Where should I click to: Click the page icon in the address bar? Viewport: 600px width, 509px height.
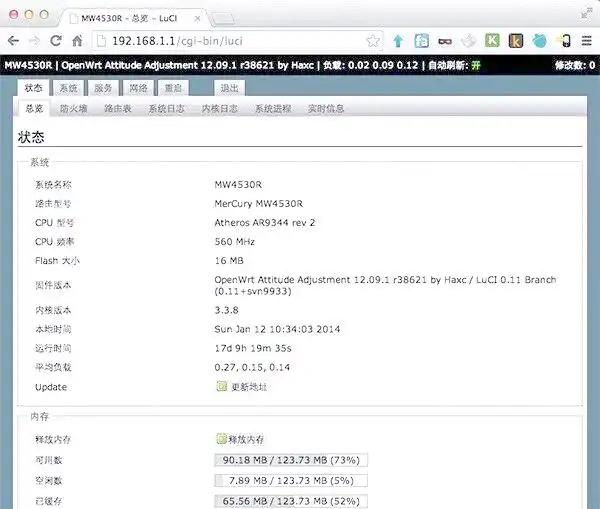tap(101, 41)
